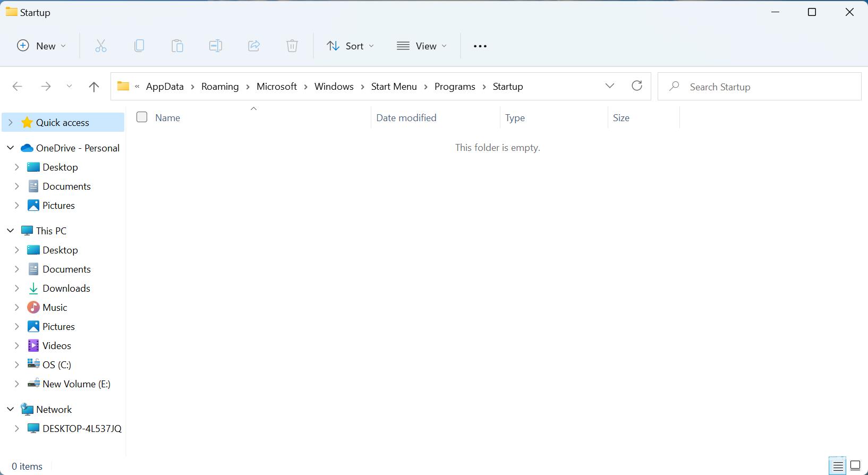Navigate to Programs in address breadcrumb
This screenshot has height=475, width=868.
[x=455, y=87]
